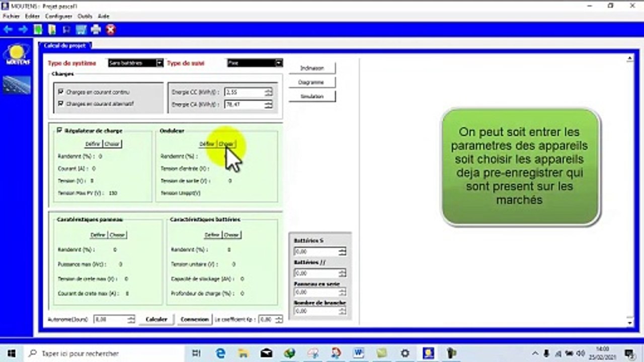Open the Outils menu
Viewport: 644px width, 362px height.
tap(85, 16)
